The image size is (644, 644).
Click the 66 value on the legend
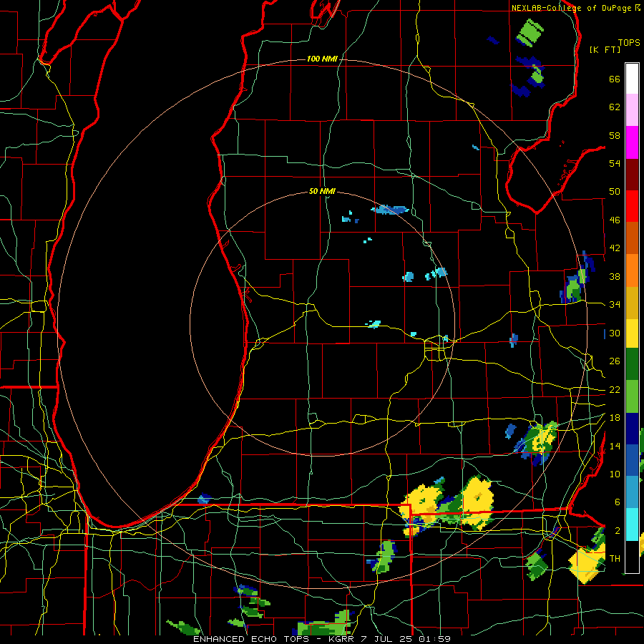tap(615, 79)
